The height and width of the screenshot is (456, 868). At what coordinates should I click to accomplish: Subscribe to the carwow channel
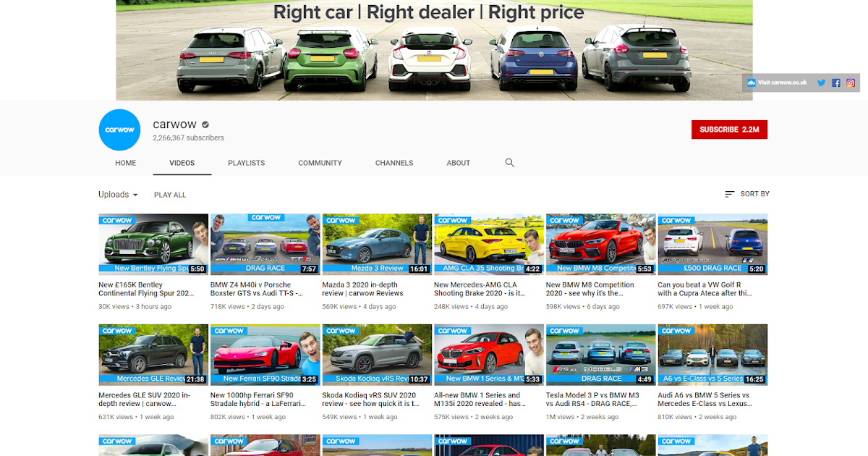click(x=729, y=130)
